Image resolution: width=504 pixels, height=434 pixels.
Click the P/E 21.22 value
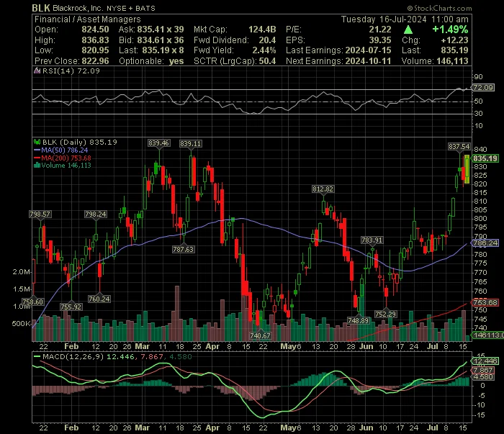pos(380,30)
